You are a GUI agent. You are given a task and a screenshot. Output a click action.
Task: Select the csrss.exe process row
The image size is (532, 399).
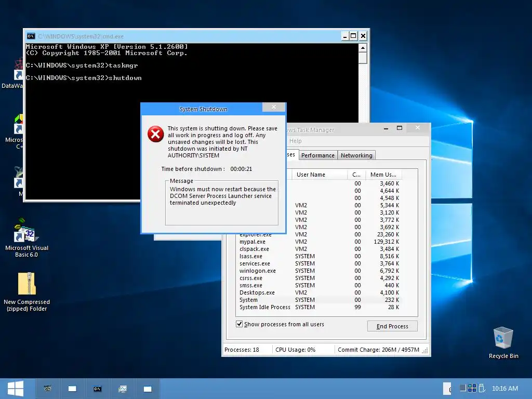[319, 278]
